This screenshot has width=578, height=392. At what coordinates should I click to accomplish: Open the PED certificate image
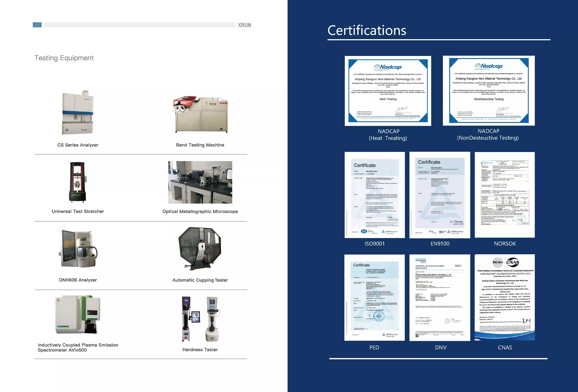coord(375,298)
